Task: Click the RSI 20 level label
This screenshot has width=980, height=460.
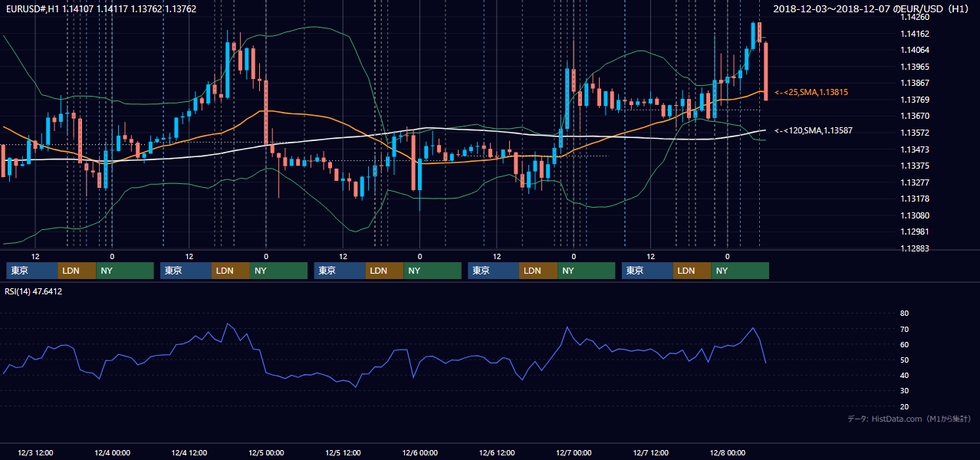Action: tap(904, 406)
